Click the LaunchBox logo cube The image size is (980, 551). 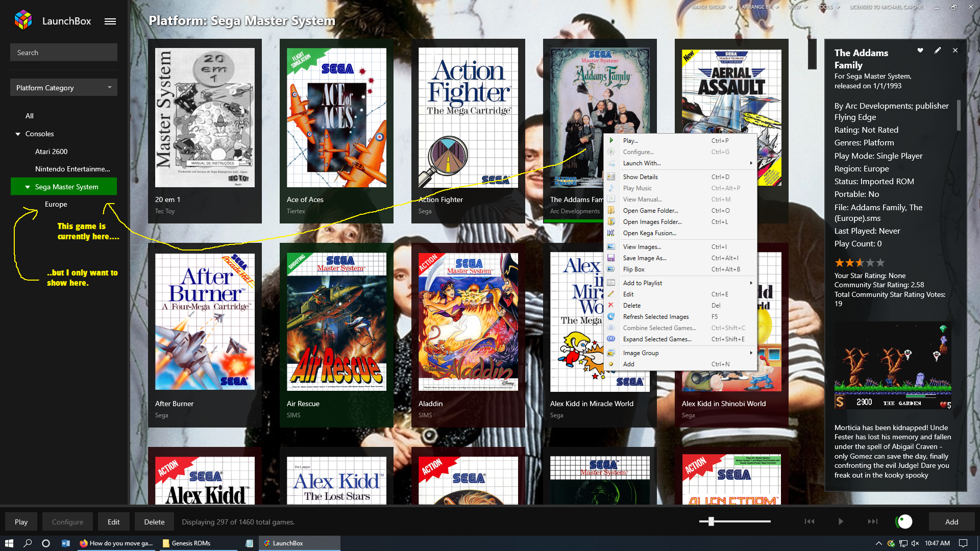point(23,20)
